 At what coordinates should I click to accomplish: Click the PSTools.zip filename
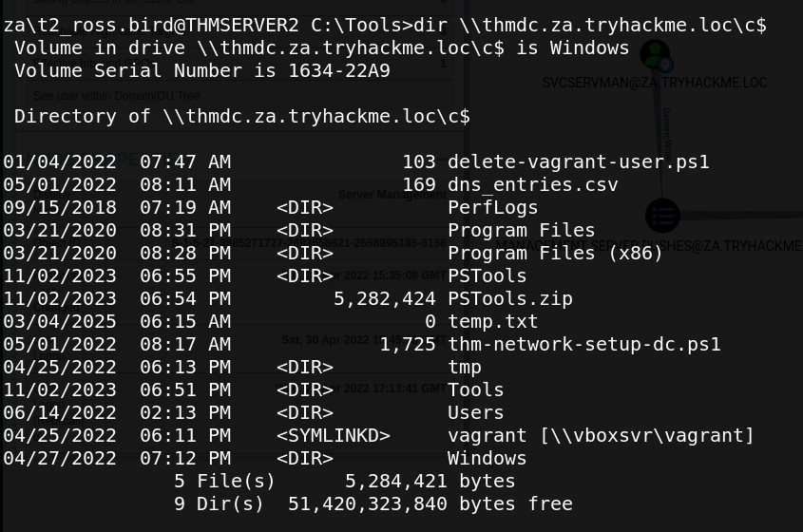pos(509,298)
